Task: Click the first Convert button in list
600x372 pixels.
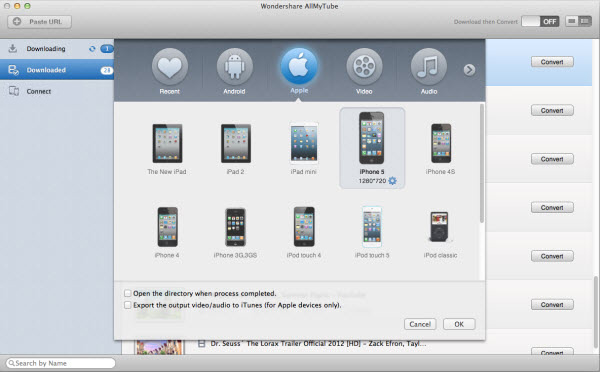Action: [552, 62]
